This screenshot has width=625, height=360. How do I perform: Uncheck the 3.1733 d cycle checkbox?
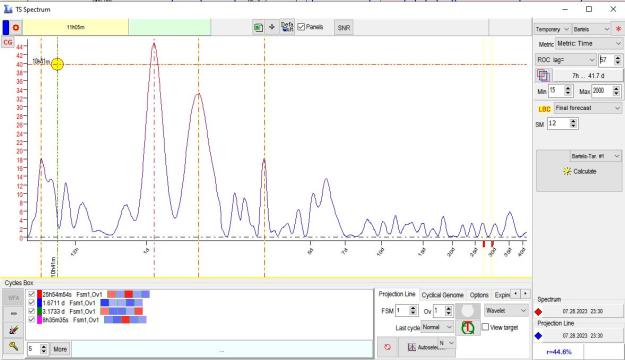click(31, 311)
